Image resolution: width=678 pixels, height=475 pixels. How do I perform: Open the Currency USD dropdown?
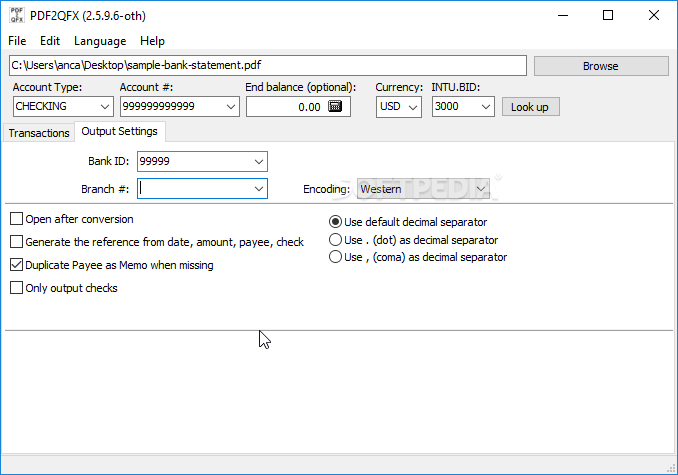point(413,107)
